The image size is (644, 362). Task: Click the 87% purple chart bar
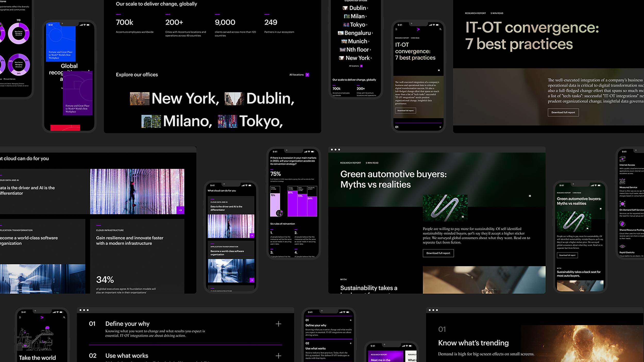(292, 204)
